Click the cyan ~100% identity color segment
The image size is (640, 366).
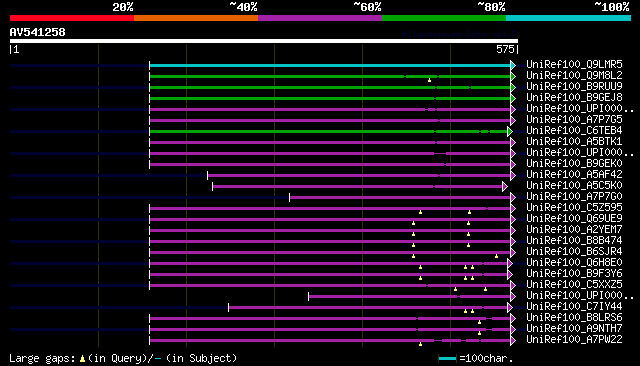pyautogui.click(x=569, y=18)
